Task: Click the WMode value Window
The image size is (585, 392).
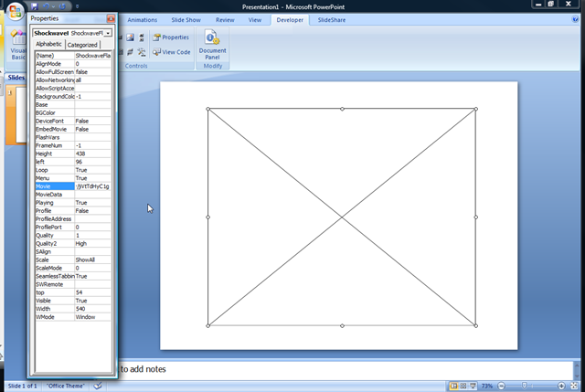Action: click(x=92, y=317)
